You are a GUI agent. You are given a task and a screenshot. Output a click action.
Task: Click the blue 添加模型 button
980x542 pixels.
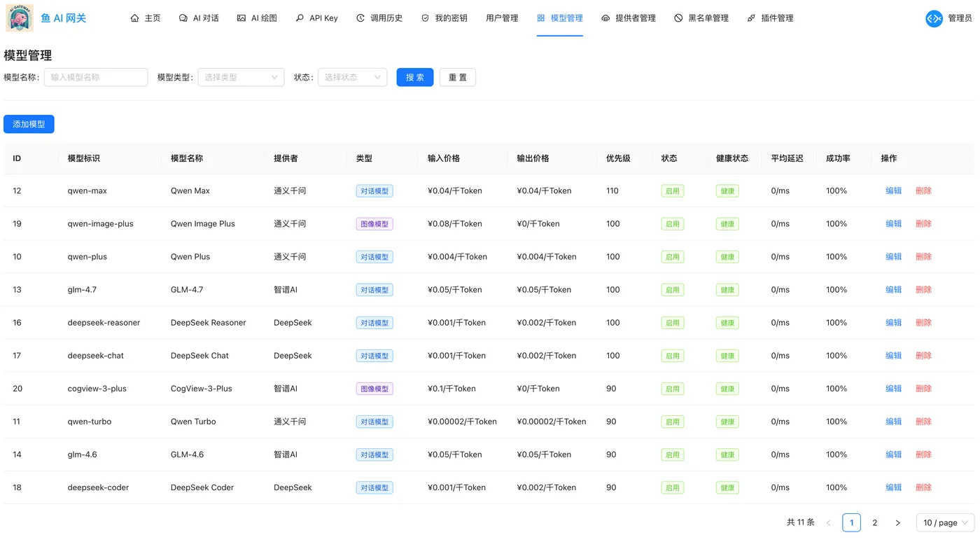29,124
